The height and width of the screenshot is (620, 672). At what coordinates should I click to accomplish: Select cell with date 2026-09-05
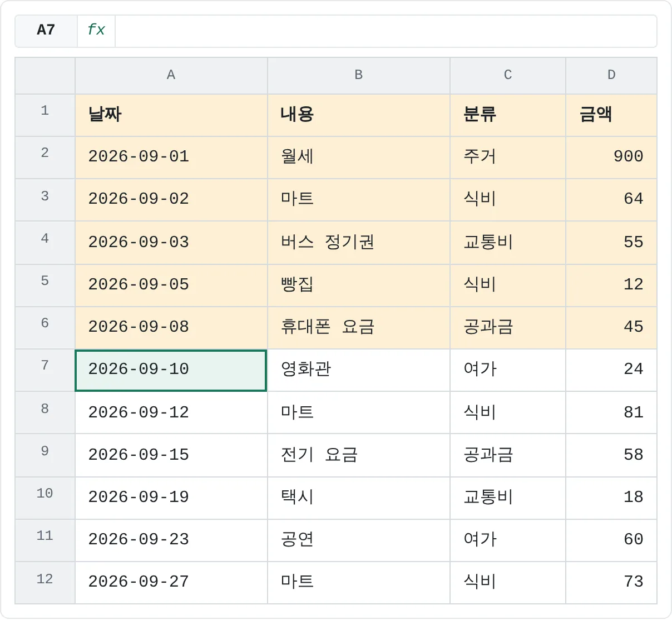(x=171, y=286)
